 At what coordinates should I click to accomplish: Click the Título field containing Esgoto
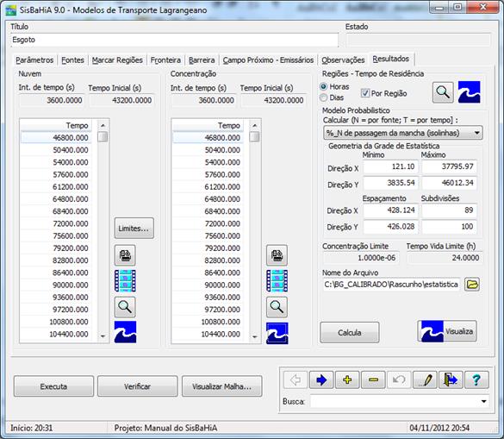coord(174,40)
